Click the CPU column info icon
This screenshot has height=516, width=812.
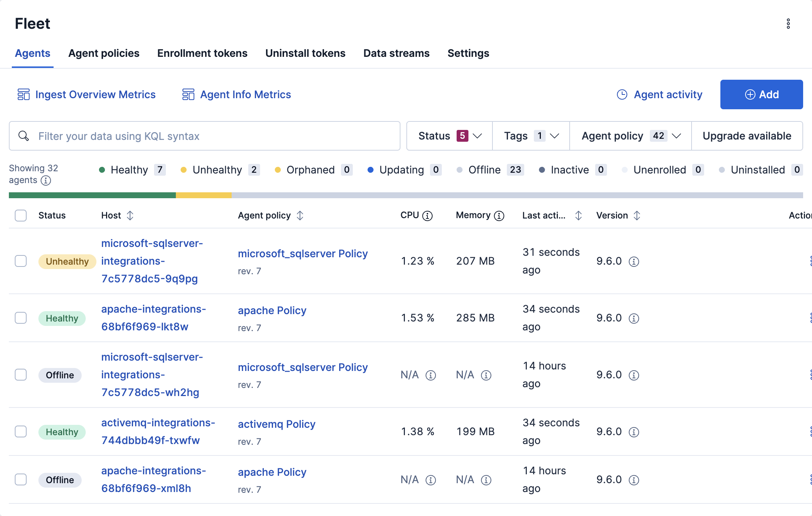pyautogui.click(x=427, y=216)
